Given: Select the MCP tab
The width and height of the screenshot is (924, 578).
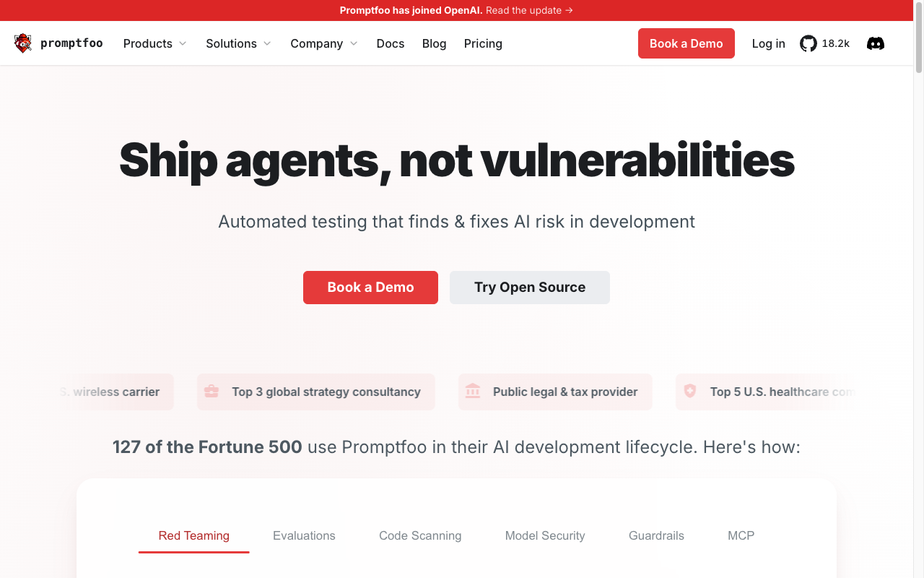Looking at the screenshot, I should [x=741, y=535].
